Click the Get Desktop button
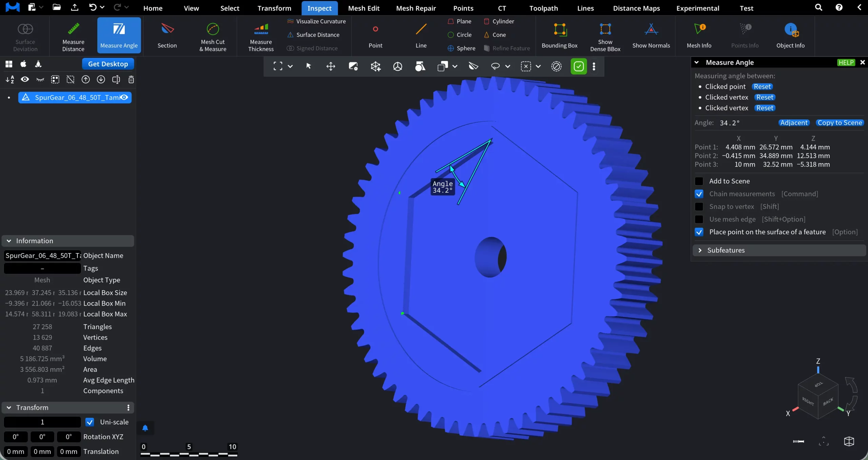The image size is (868, 460). pos(108,64)
